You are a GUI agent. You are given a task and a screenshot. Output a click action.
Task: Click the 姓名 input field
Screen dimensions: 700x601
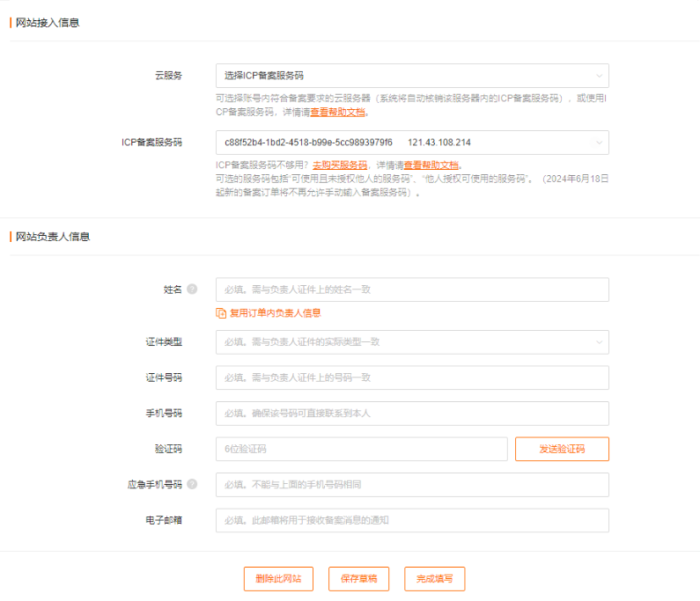point(412,290)
